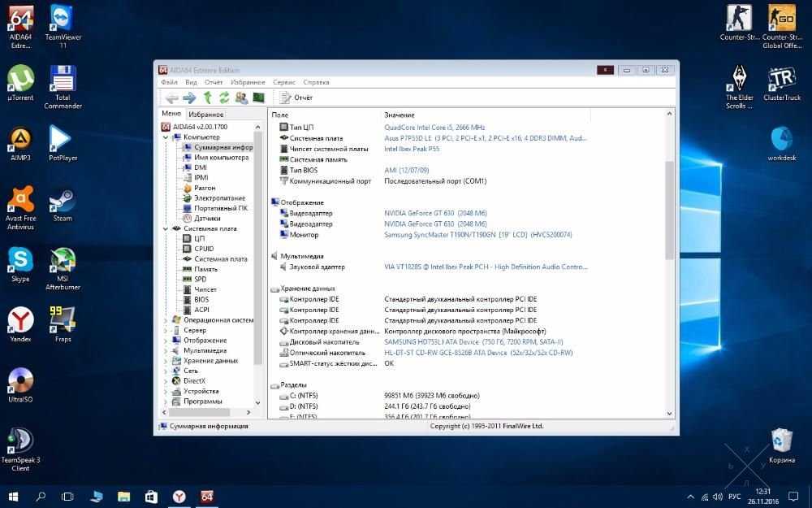The width and height of the screenshot is (812, 508).
Task: Select Чипсет in the tree
Action: (205, 290)
